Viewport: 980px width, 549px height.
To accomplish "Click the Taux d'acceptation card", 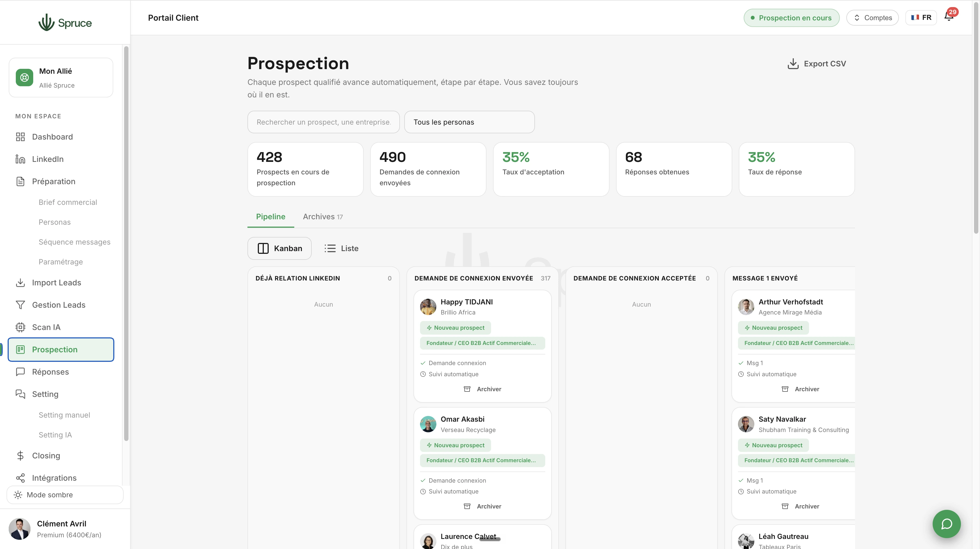I will coord(551,169).
